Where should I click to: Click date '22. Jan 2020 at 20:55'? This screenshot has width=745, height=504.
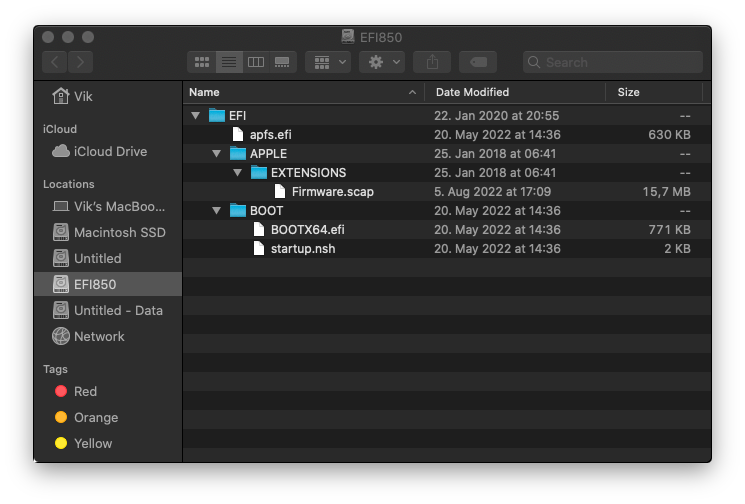(x=497, y=115)
